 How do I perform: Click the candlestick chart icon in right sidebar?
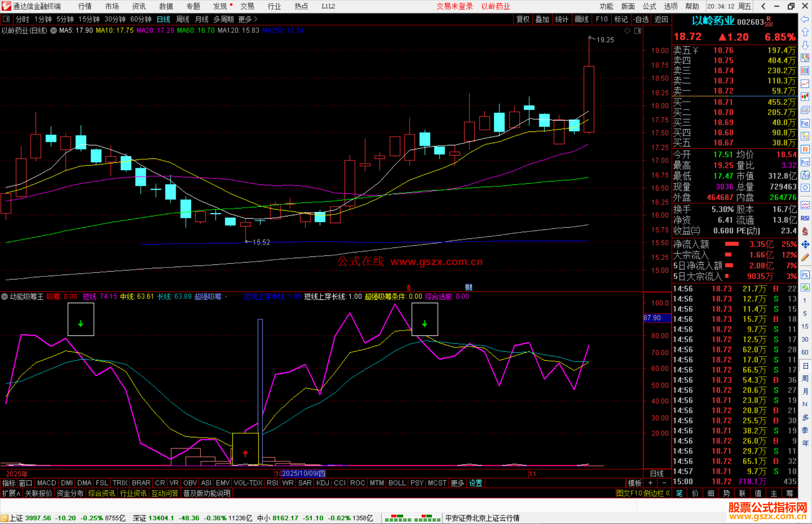coord(805,97)
